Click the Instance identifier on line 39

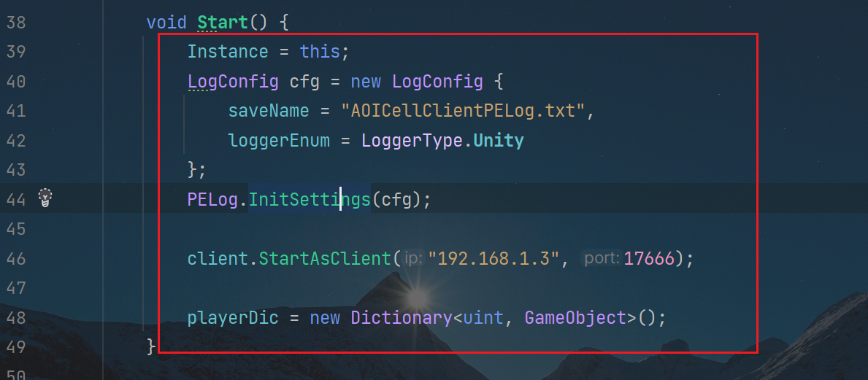click(228, 52)
